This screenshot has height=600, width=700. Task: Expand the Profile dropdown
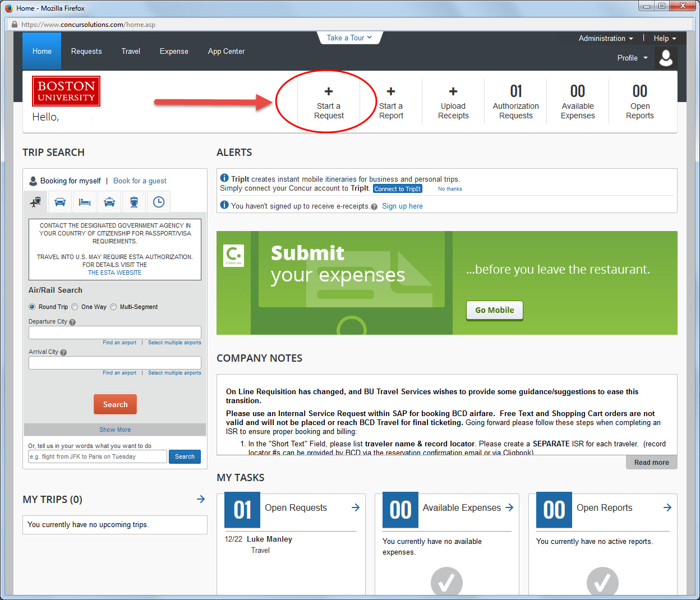[x=632, y=58]
